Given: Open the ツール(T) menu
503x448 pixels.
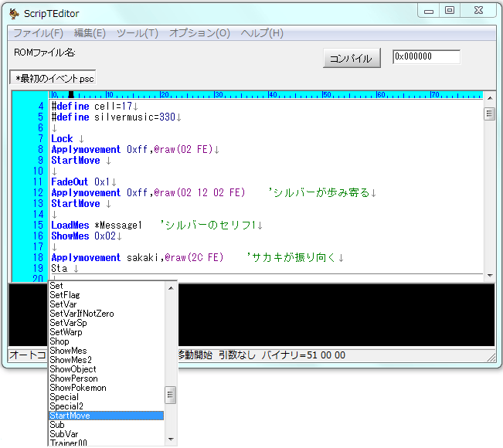Looking at the screenshot, I should tap(137, 33).
